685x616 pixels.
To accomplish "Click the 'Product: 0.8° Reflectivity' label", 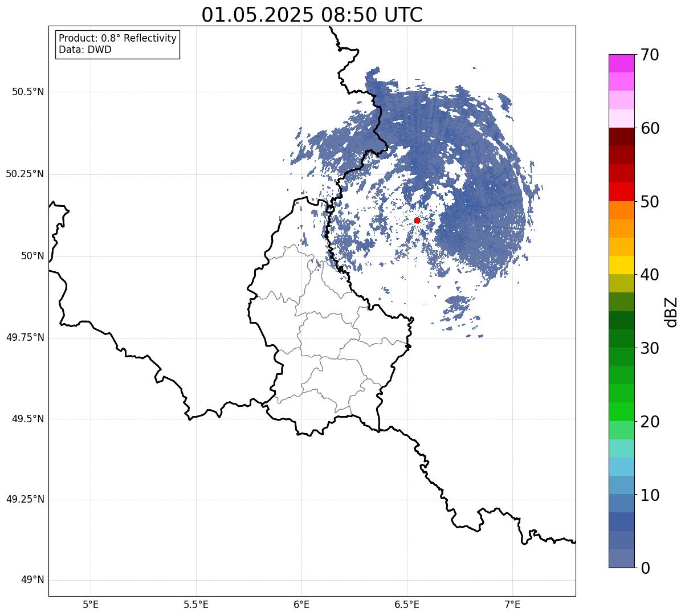I will [x=118, y=38].
